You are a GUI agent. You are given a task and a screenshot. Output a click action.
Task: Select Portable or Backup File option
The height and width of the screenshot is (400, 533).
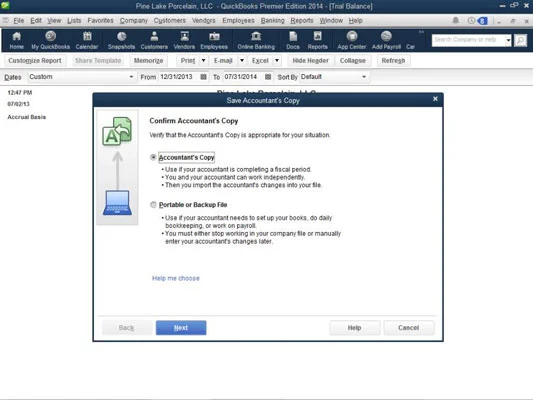pyautogui.click(x=153, y=205)
